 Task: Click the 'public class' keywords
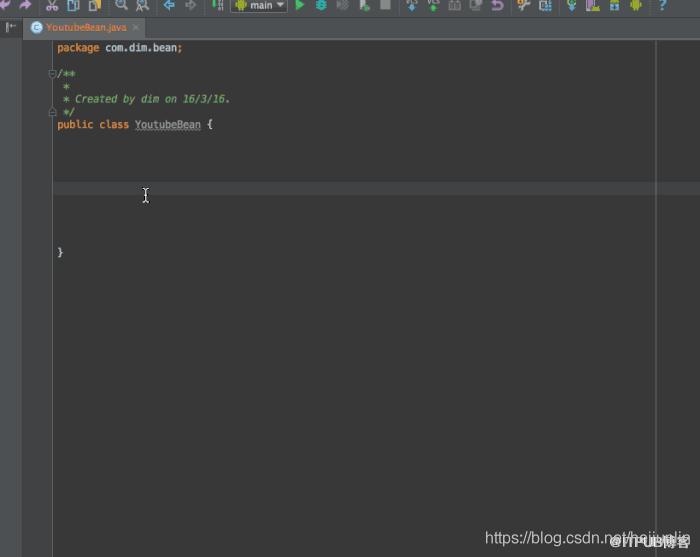tap(93, 125)
